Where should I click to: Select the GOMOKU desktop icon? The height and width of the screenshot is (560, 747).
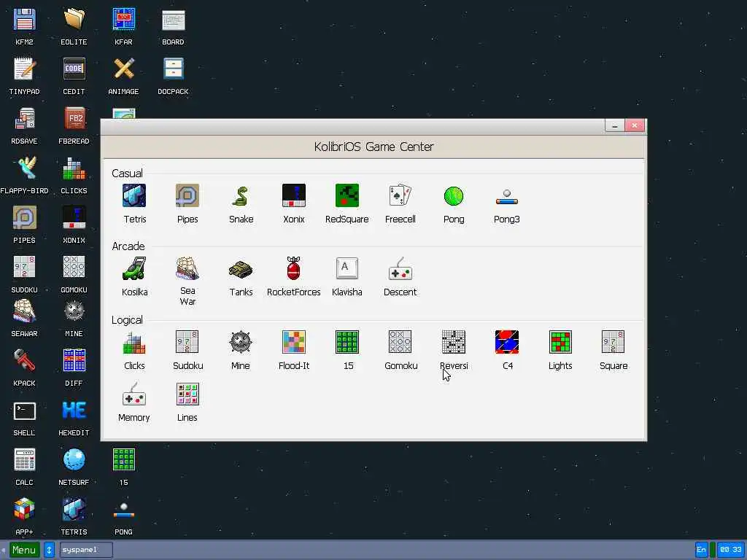(x=74, y=268)
